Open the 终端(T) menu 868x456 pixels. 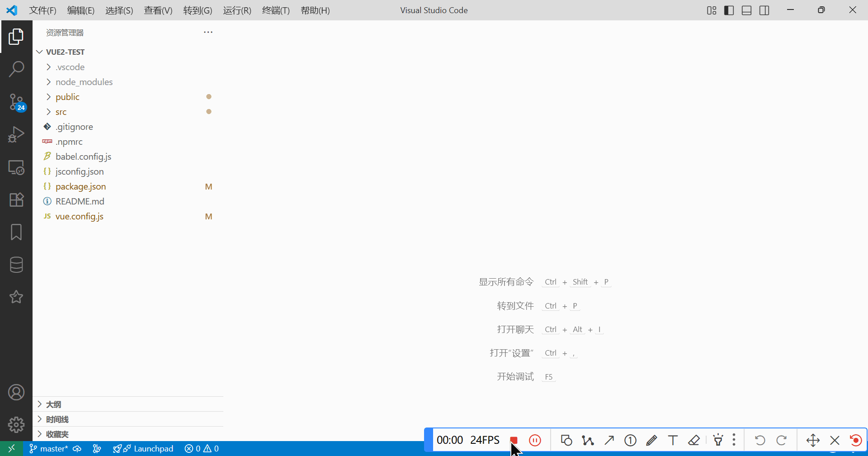[x=276, y=10]
